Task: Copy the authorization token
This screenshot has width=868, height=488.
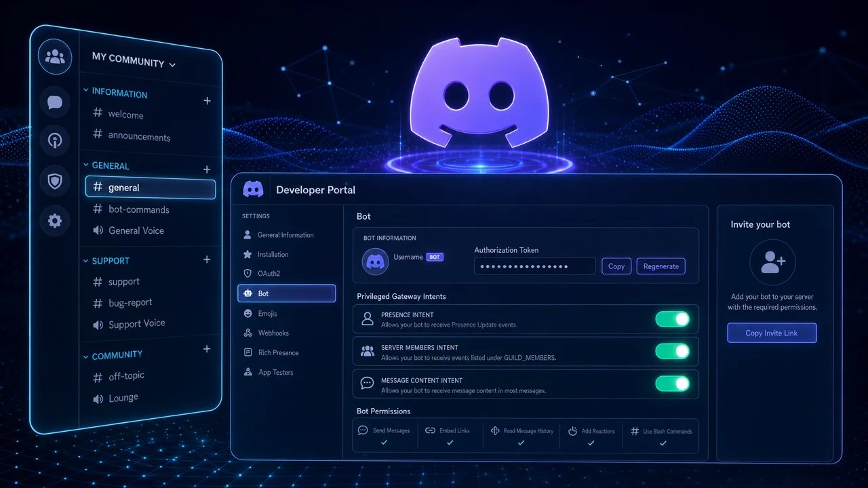Action: (x=616, y=266)
